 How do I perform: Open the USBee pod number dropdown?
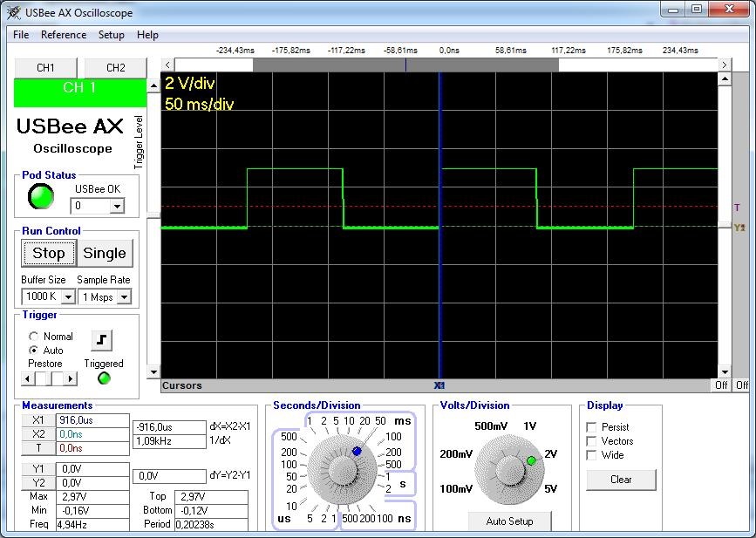click(117, 207)
